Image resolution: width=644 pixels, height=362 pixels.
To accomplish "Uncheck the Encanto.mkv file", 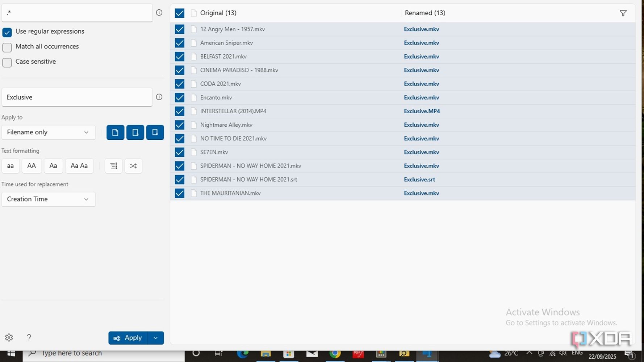I will [180, 98].
